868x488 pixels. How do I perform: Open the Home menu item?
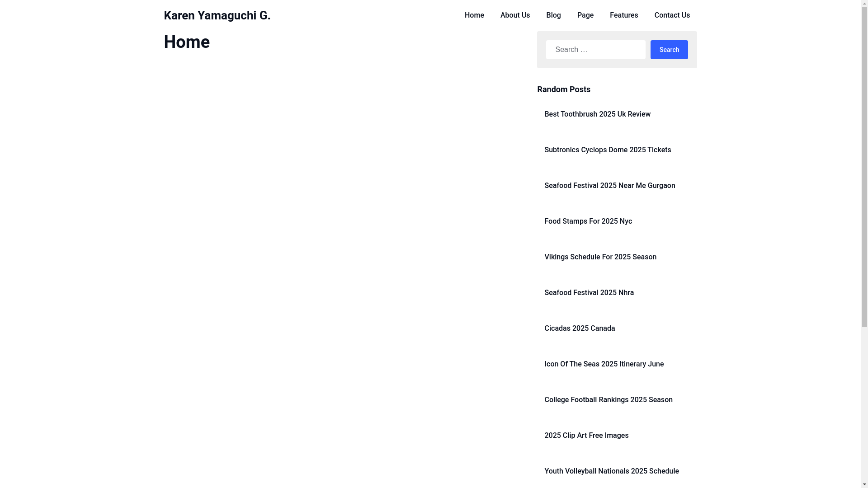474,15
